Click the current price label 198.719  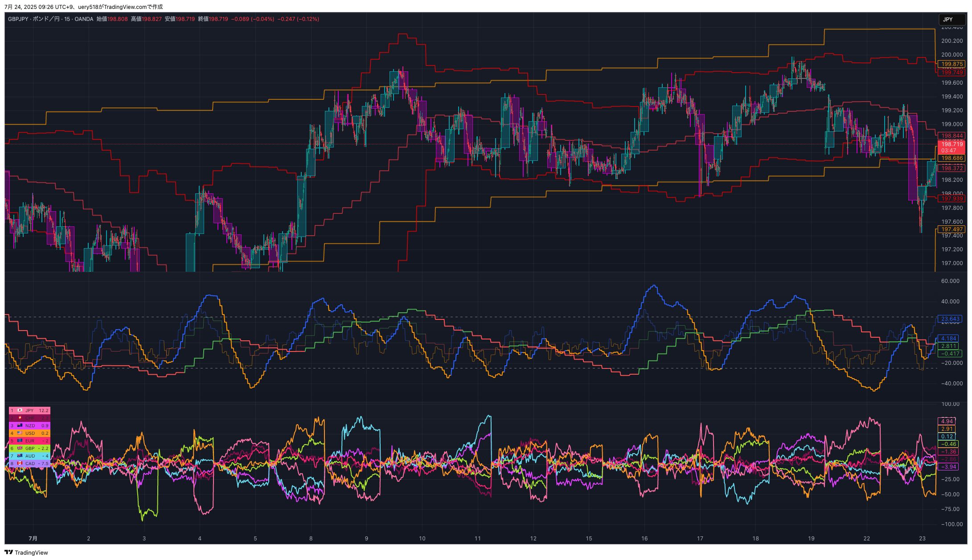coord(951,144)
